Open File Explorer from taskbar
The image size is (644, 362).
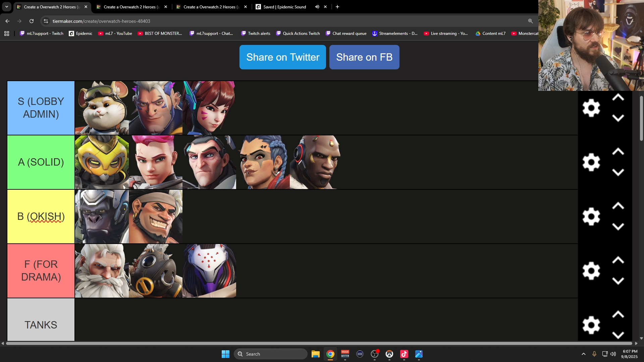click(x=316, y=354)
